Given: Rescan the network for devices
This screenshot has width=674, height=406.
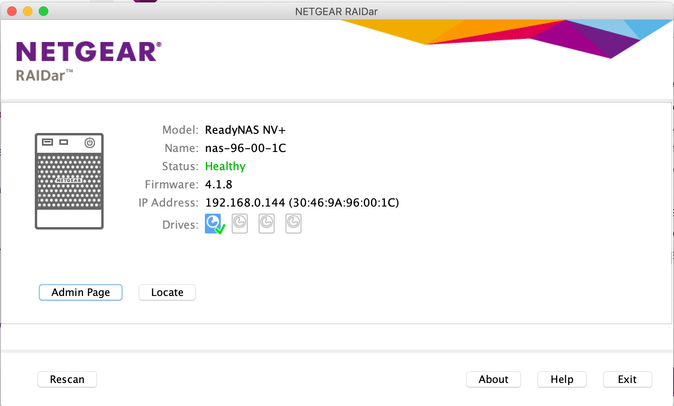Looking at the screenshot, I should (x=67, y=379).
